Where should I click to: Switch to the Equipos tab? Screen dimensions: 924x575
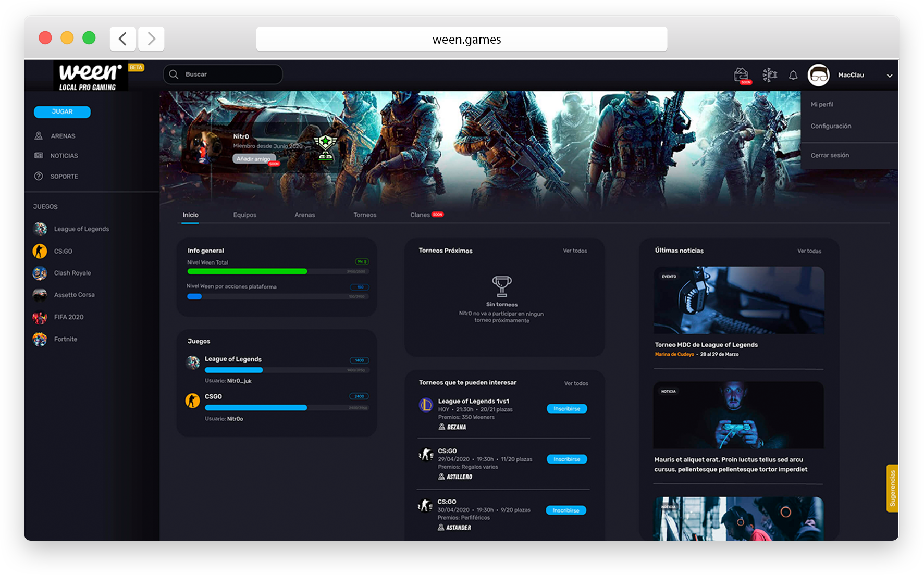(244, 215)
